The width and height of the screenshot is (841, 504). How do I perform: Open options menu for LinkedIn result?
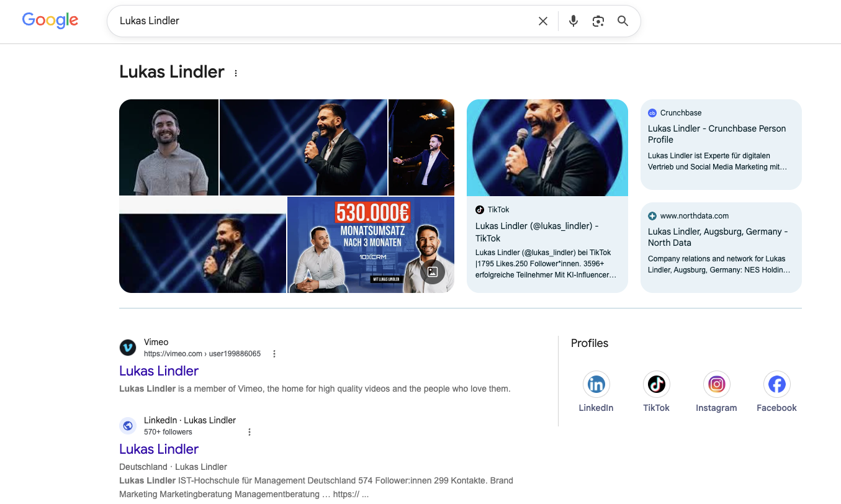point(250,432)
